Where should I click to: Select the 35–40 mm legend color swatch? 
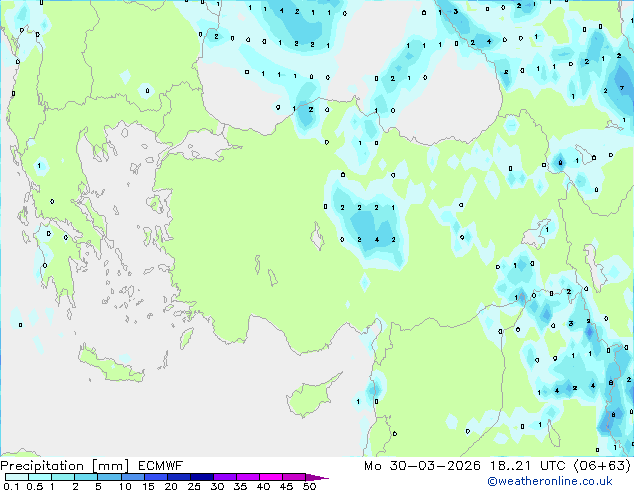tap(248, 477)
